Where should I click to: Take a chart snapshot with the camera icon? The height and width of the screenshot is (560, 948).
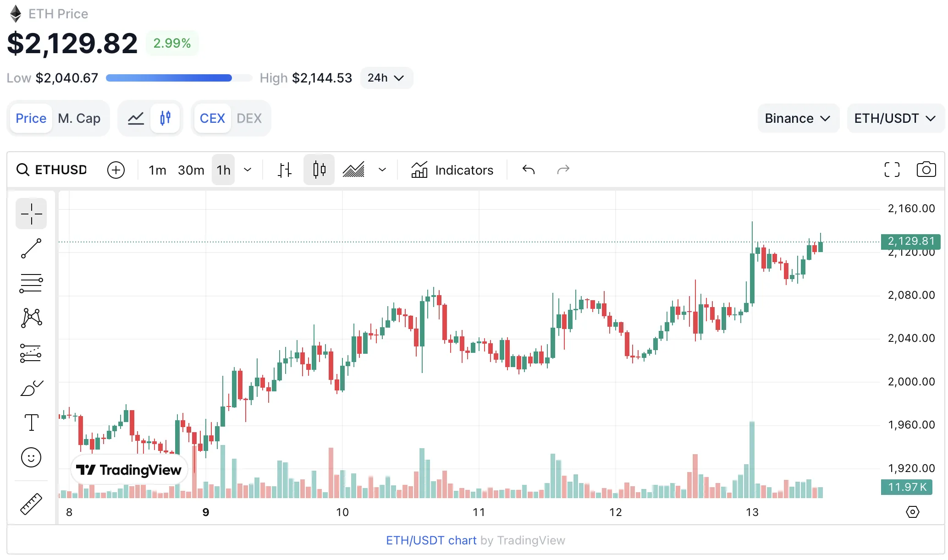[926, 170]
